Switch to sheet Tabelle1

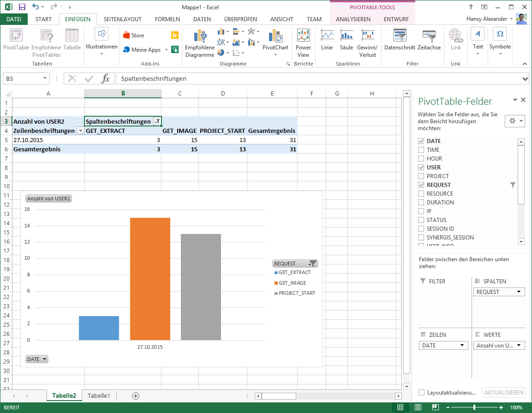(x=99, y=395)
